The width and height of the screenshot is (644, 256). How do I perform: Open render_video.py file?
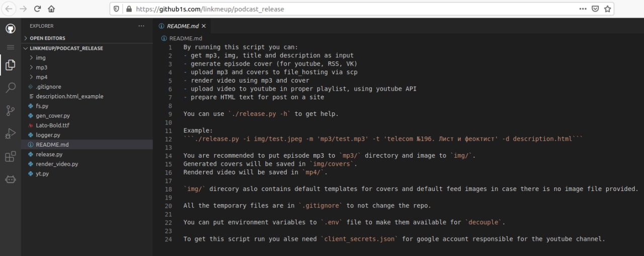(x=87, y=164)
